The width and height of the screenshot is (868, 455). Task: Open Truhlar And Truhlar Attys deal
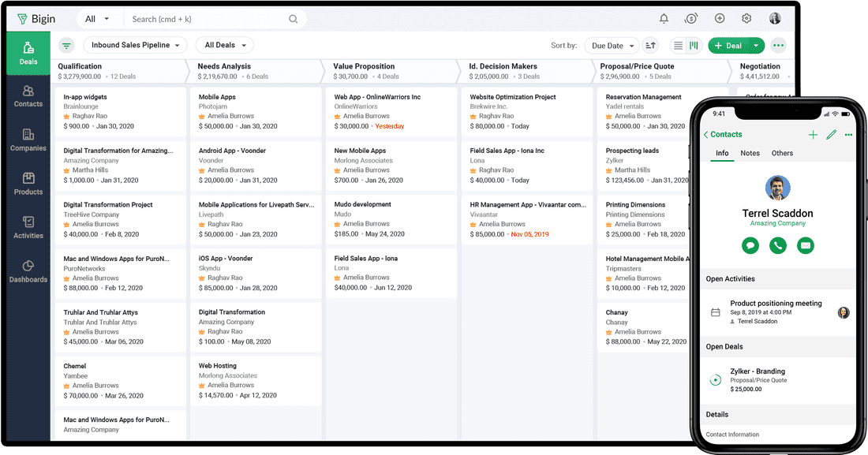coord(120,327)
